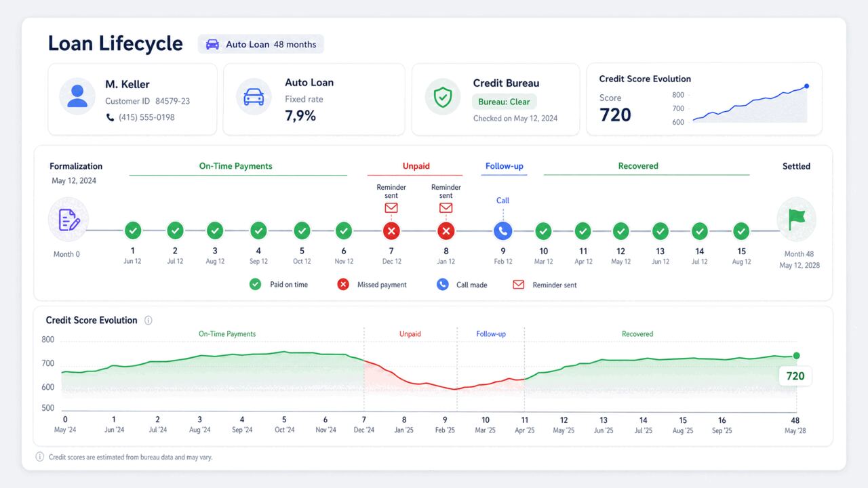Click missed payment 8 marker for Jan 12
The width and height of the screenshot is (868, 488).
point(446,231)
